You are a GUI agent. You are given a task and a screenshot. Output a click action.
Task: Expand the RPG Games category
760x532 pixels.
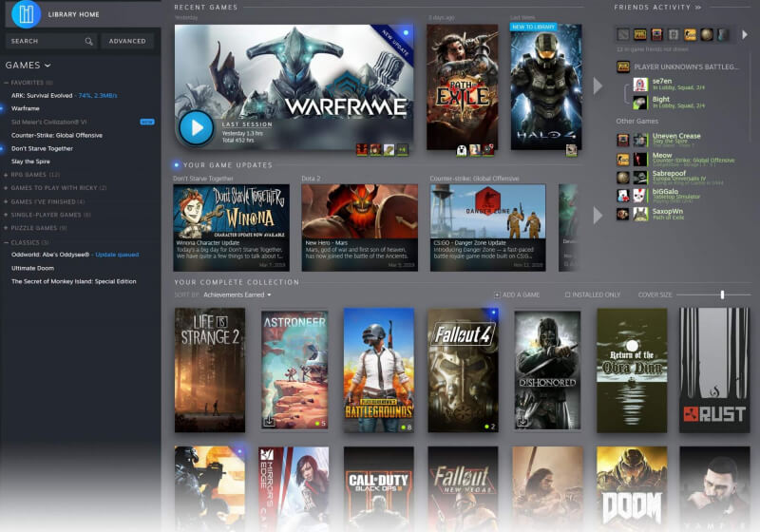6,175
